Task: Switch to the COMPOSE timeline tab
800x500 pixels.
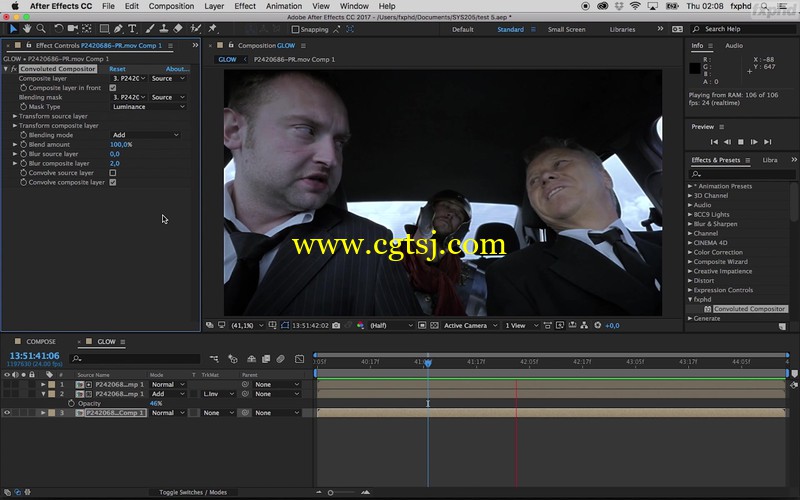Action: [41, 341]
